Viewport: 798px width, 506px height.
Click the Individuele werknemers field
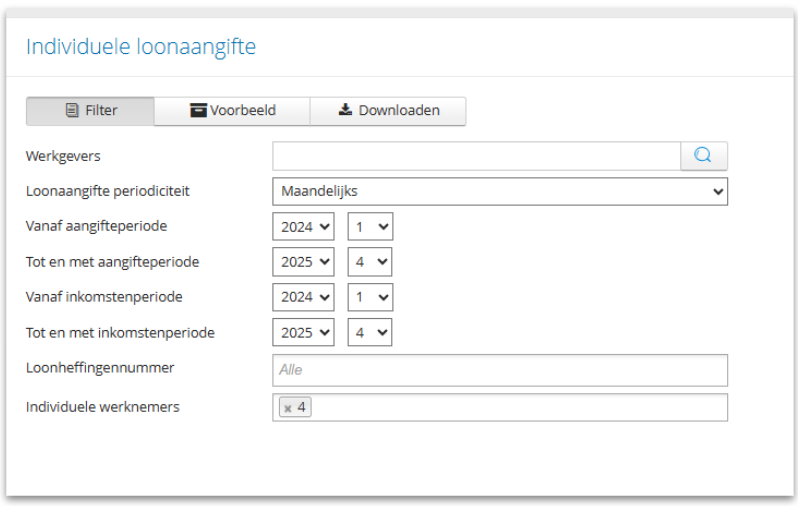[x=520, y=408]
